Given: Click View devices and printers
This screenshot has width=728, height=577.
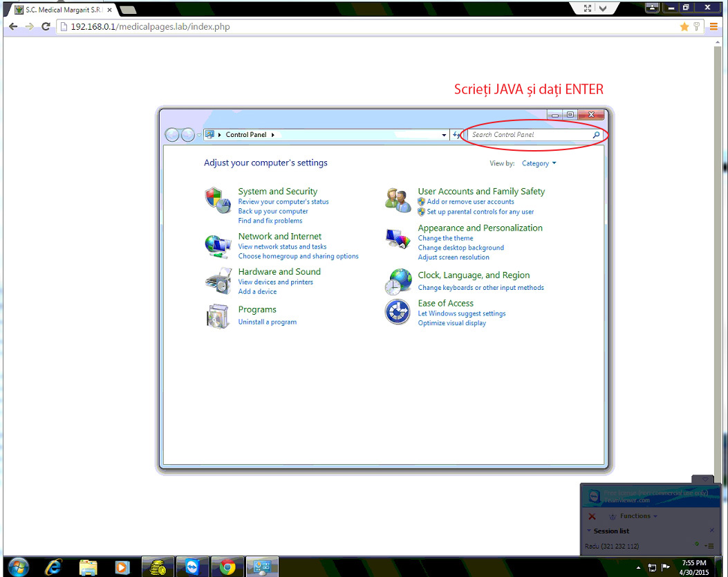Looking at the screenshot, I should click(x=275, y=282).
